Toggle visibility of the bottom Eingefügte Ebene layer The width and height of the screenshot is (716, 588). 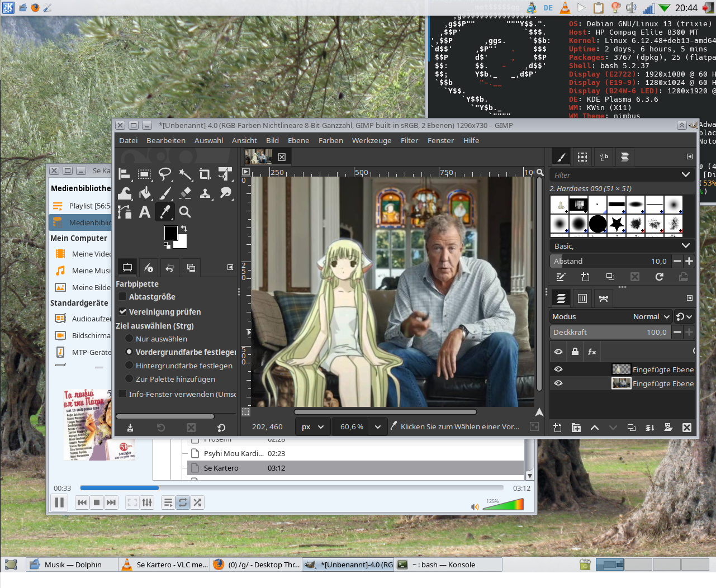click(x=558, y=383)
